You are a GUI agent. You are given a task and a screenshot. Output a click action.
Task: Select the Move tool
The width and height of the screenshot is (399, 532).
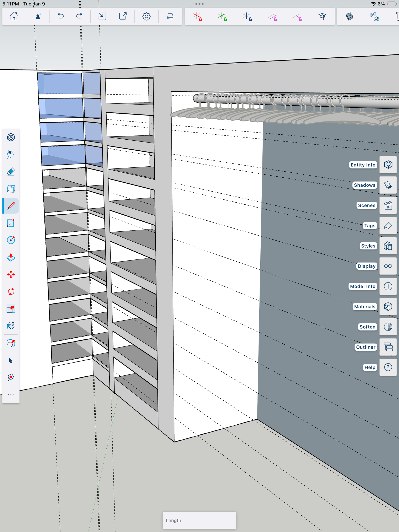coord(11,274)
